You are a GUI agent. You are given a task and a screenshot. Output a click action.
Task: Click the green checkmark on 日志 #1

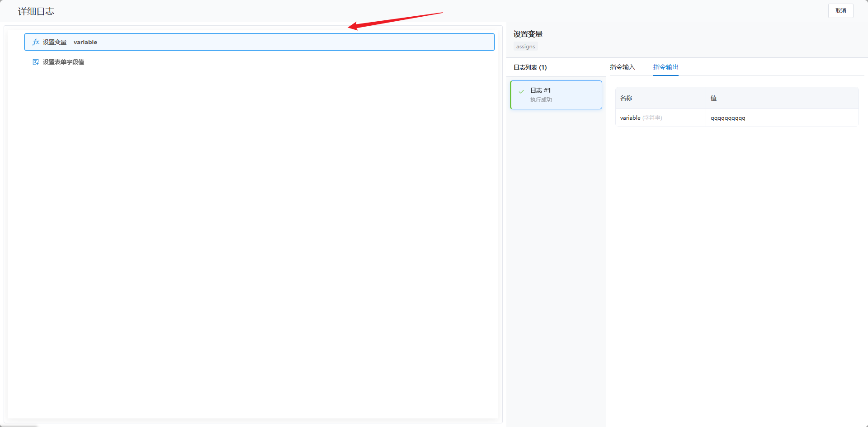click(521, 91)
